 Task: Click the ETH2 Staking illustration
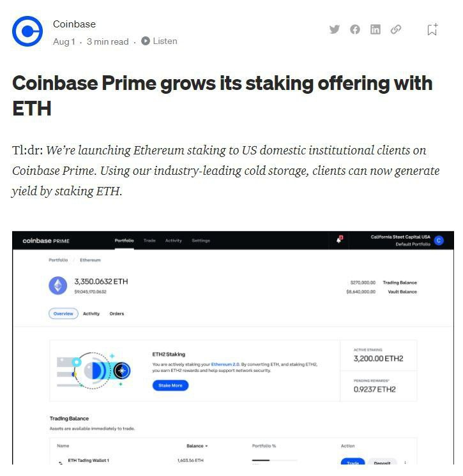point(96,369)
